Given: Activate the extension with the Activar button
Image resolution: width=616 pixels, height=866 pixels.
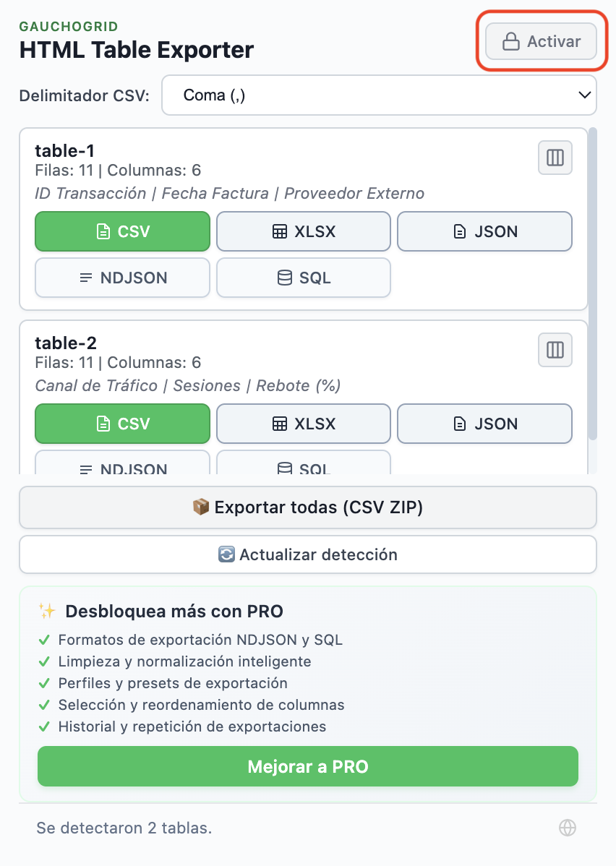Looking at the screenshot, I should pyautogui.click(x=541, y=41).
